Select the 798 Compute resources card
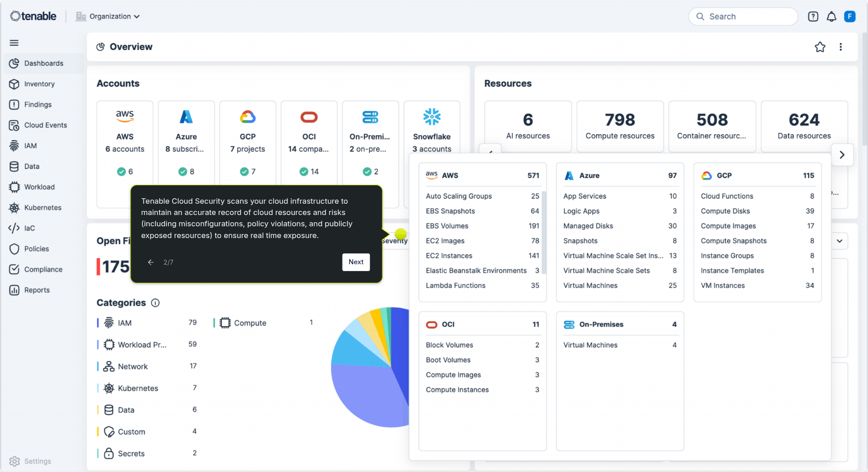This screenshot has height=472, width=868. pyautogui.click(x=620, y=126)
